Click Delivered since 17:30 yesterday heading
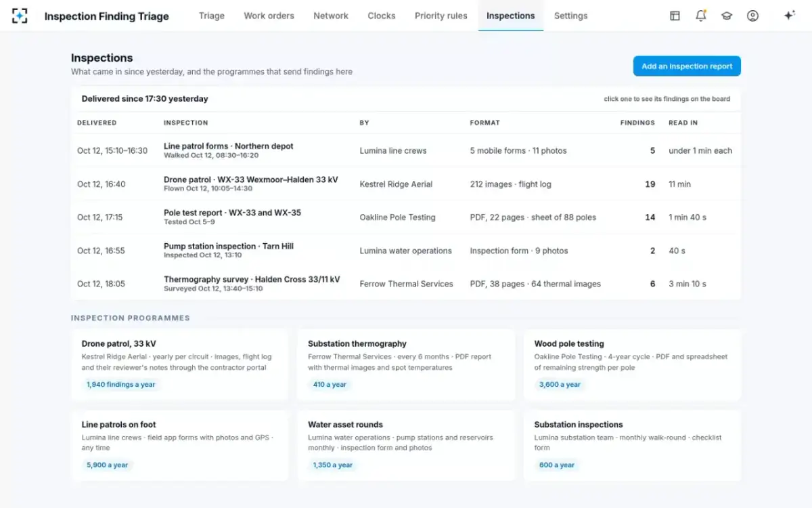Image resolution: width=812 pixels, height=508 pixels. pyautogui.click(x=145, y=99)
